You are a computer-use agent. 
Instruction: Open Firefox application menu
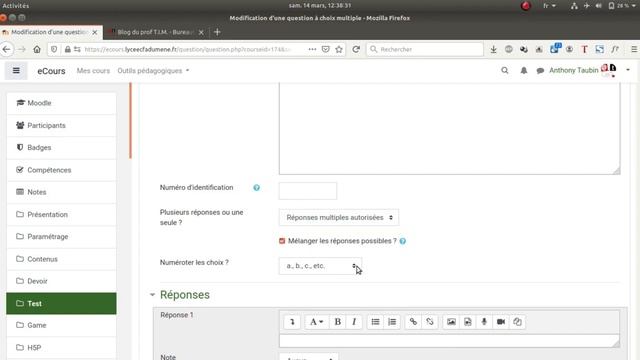click(x=634, y=49)
